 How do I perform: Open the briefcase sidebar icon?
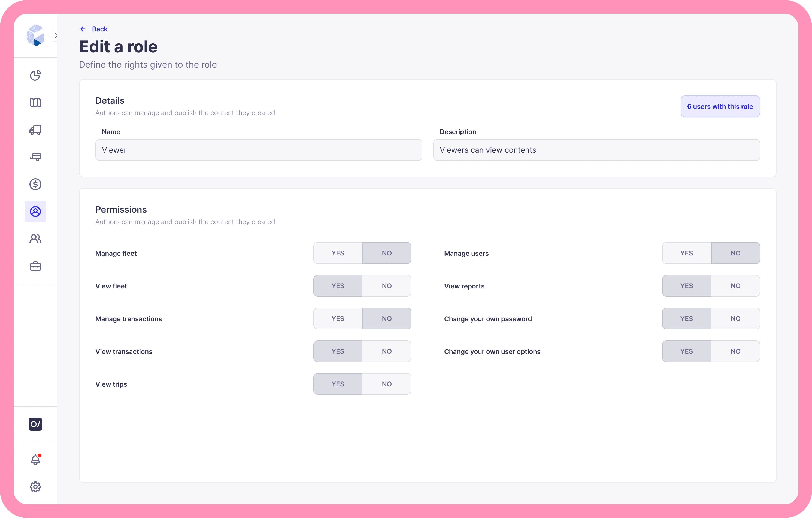35,266
